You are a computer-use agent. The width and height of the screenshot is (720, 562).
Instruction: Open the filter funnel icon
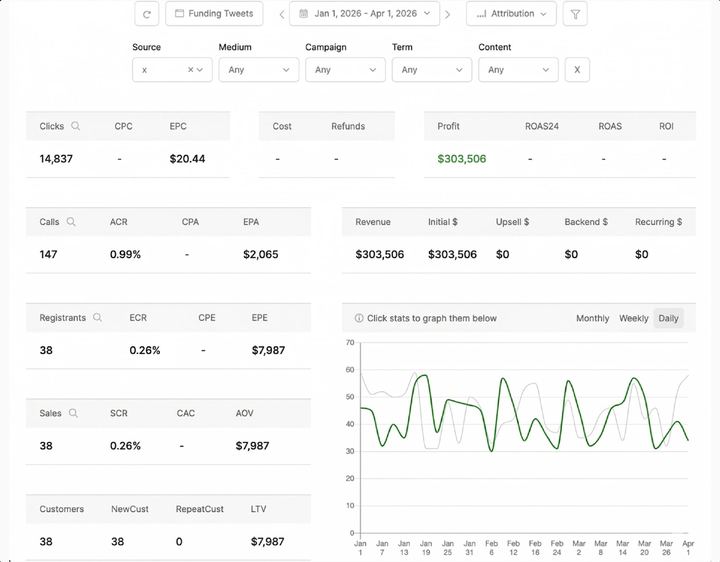[575, 14]
